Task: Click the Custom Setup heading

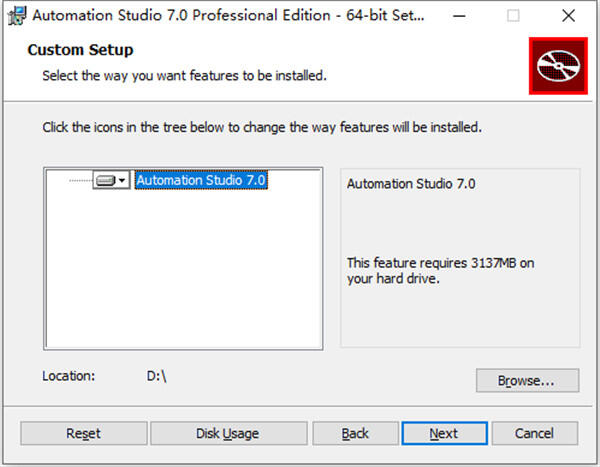Action: (80, 50)
